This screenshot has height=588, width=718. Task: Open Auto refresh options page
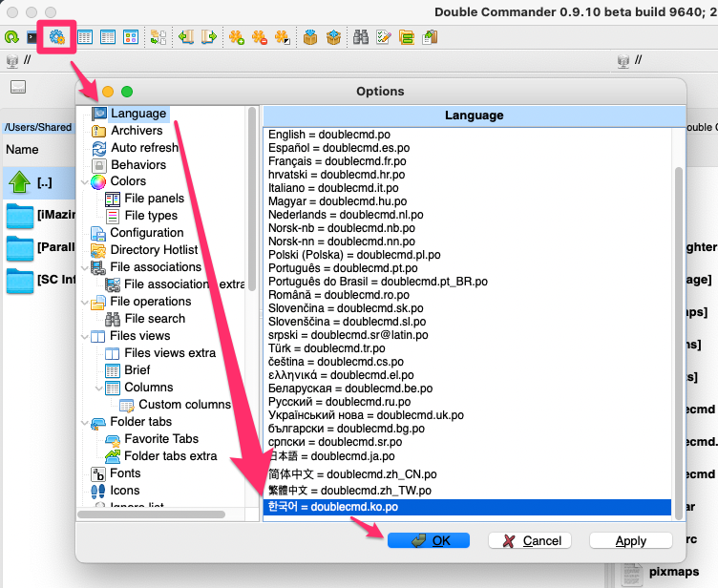coord(144,147)
